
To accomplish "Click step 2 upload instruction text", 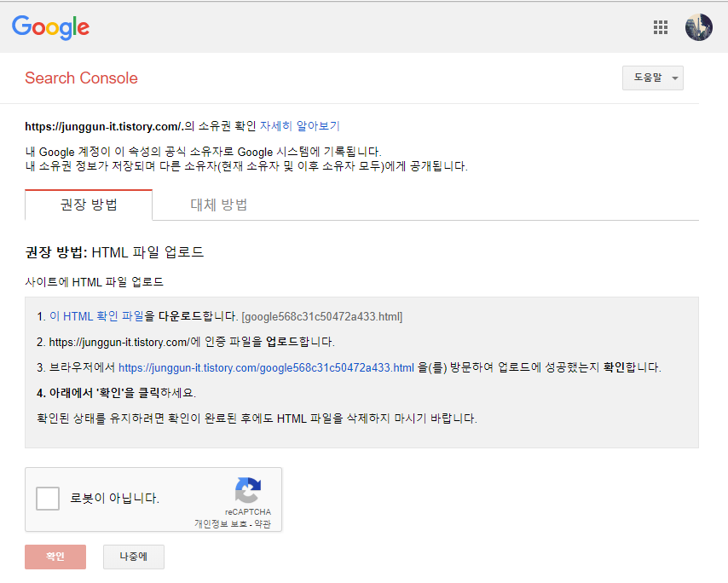I will click(x=186, y=342).
